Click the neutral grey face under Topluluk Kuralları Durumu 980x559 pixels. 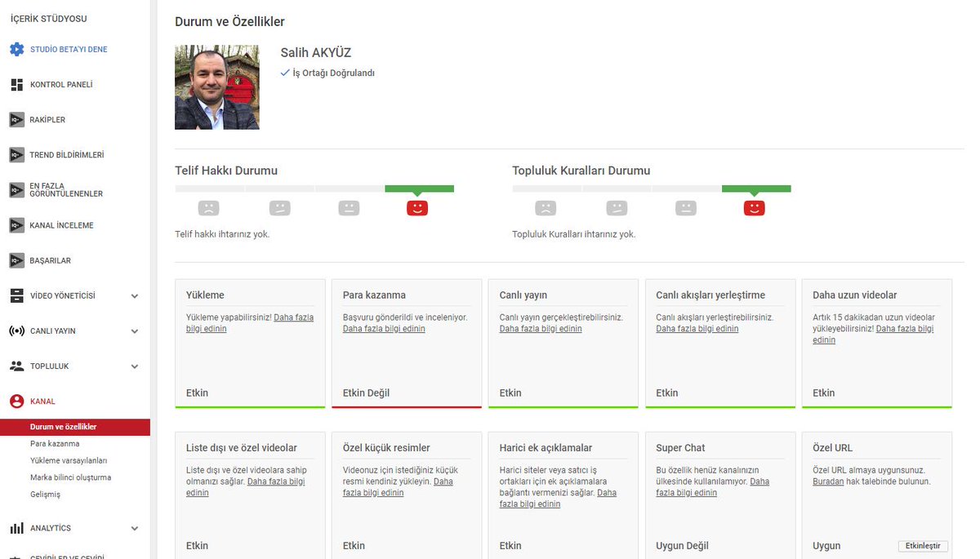click(686, 208)
